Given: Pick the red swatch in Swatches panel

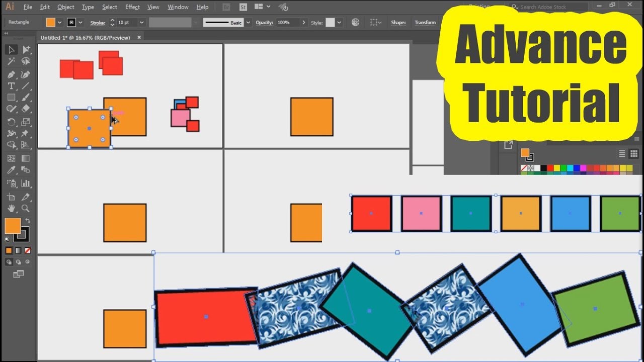Looking at the screenshot, I should (x=550, y=168).
